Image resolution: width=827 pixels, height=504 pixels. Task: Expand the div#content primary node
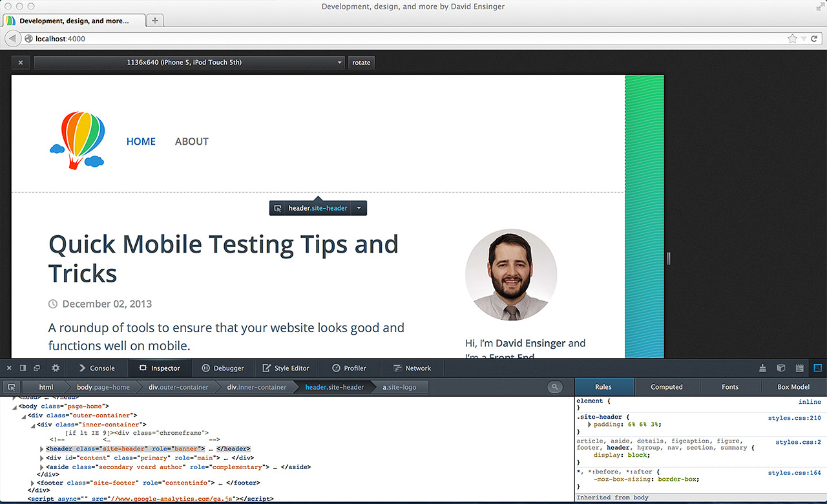point(42,458)
